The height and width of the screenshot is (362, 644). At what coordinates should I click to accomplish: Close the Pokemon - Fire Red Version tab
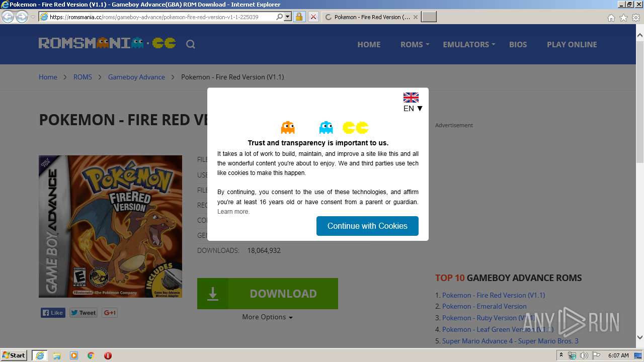click(415, 17)
